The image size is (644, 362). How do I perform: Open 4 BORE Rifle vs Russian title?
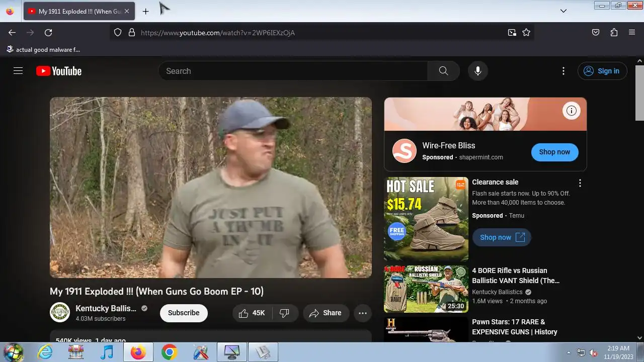[x=516, y=276]
